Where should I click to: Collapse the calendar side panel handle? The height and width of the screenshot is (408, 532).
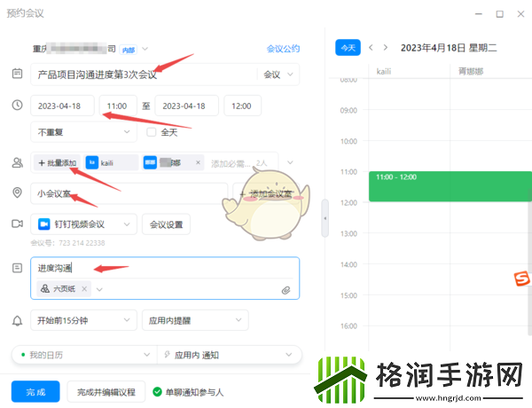pyautogui.click(x=325, y=218)
